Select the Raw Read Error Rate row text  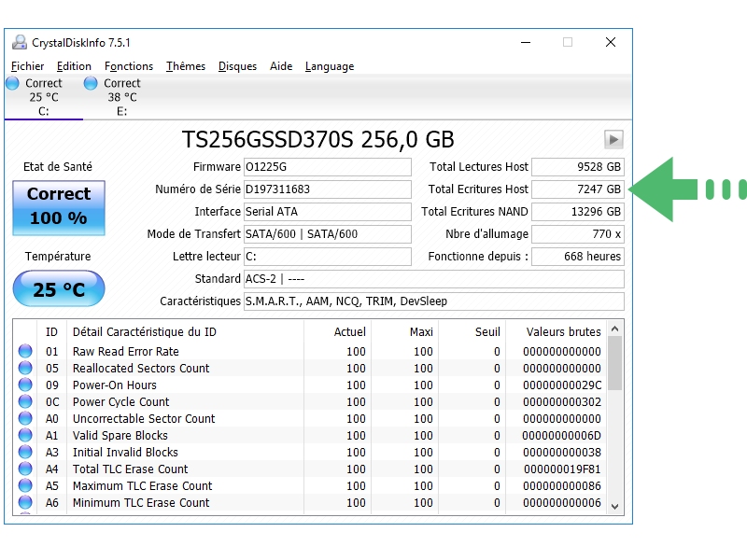pos(126,352)
